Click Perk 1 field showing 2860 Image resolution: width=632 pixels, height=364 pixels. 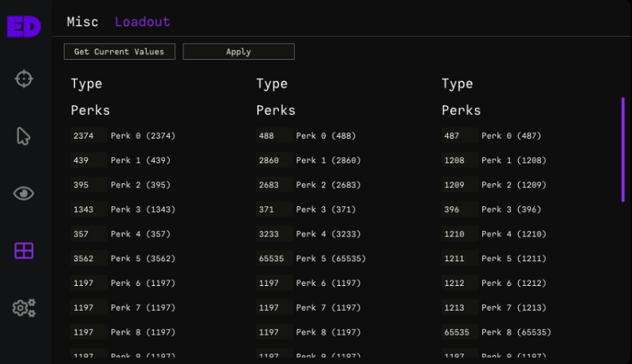click(x=273, y=161)
